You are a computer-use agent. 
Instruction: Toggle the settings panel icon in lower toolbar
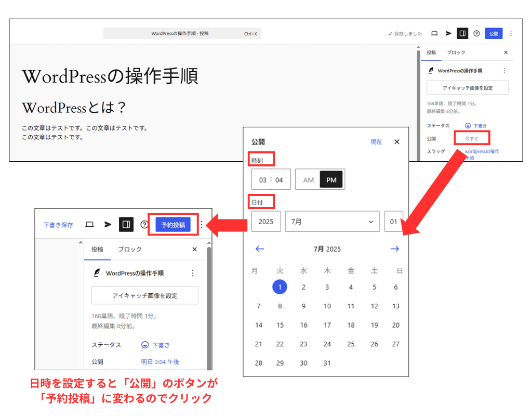click(126, 224)
